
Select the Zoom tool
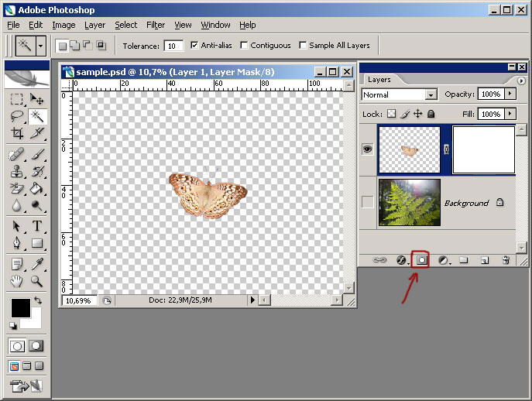[x=36, y=280]
